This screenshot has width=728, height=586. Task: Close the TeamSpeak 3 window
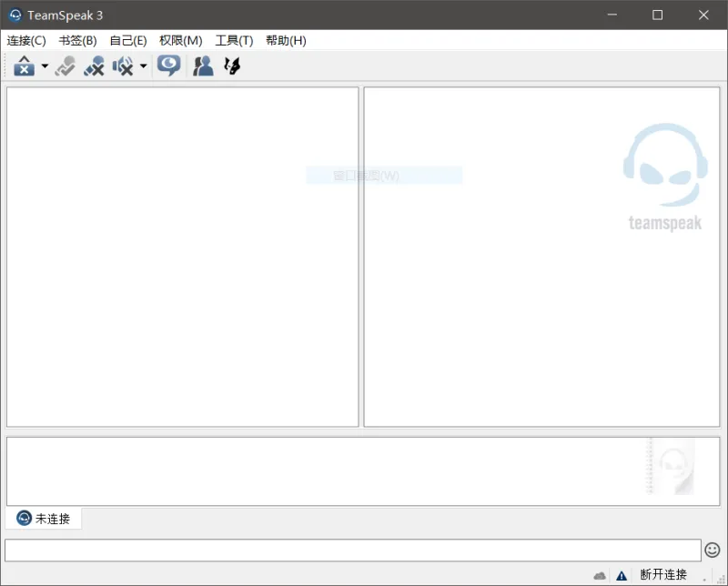click(703, 15)
